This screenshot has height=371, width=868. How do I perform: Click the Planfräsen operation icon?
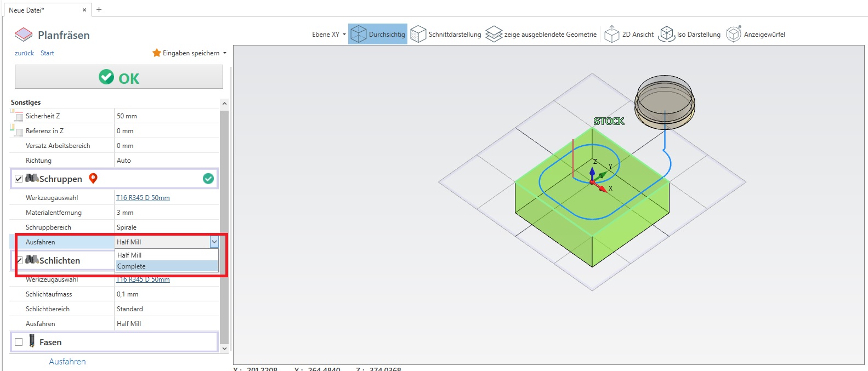click(24, 35)
